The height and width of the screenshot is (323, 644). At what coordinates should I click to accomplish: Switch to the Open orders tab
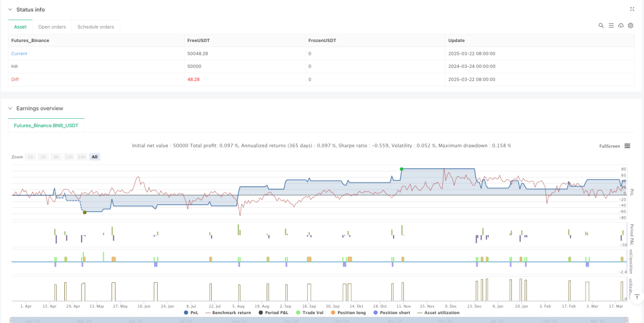point(52,27)
